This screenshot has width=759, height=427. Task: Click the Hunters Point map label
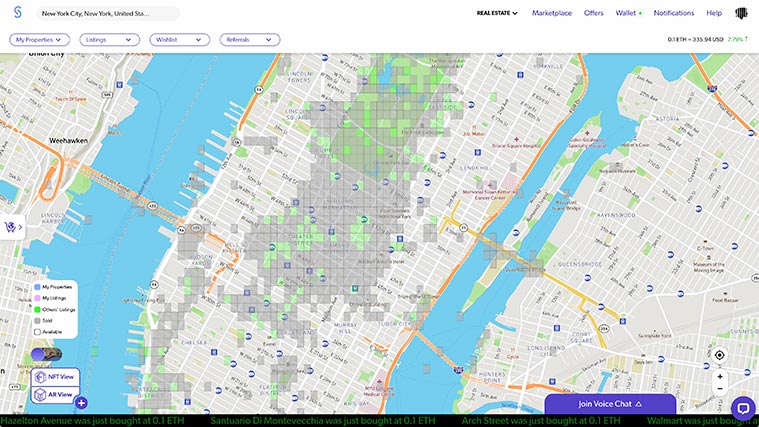tap(492, 378)
